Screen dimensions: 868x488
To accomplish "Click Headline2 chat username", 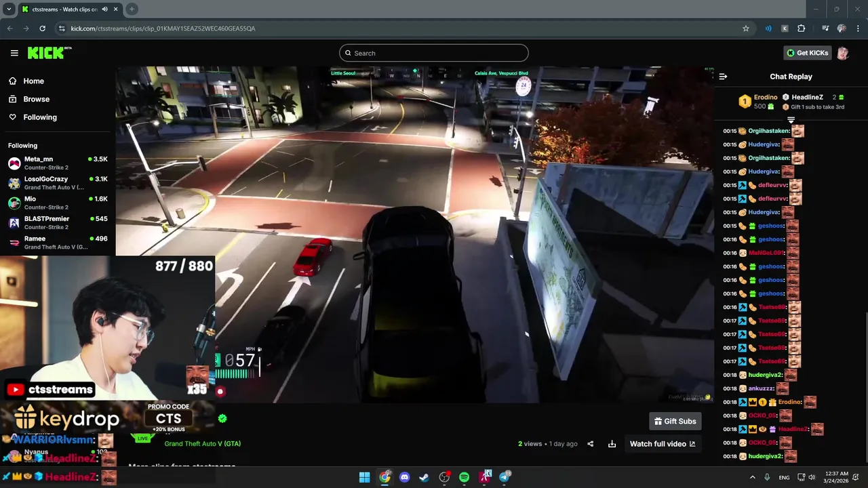I will 793,429.
